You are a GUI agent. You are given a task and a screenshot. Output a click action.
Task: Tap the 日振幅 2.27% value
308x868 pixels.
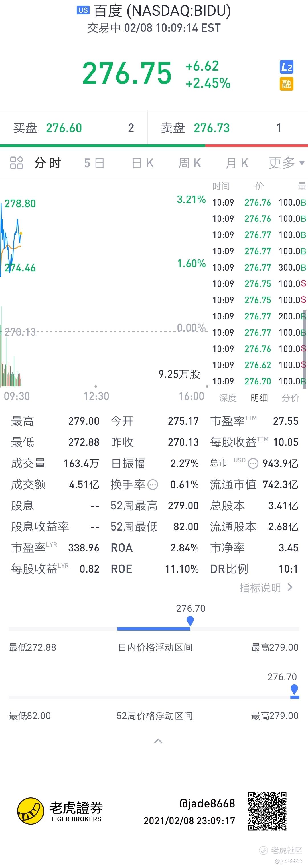click(x=185, y=464)
